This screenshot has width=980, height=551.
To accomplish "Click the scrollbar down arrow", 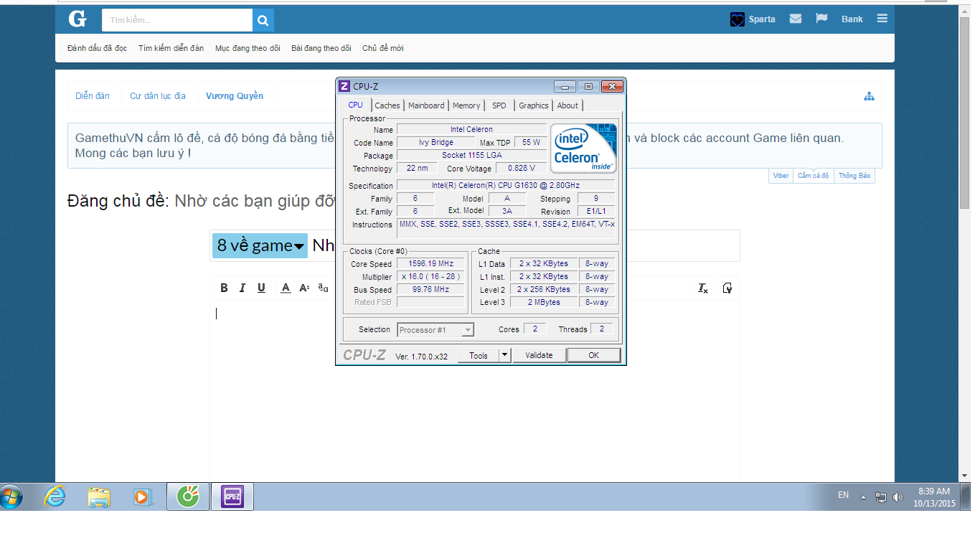I will click(965, 476).
